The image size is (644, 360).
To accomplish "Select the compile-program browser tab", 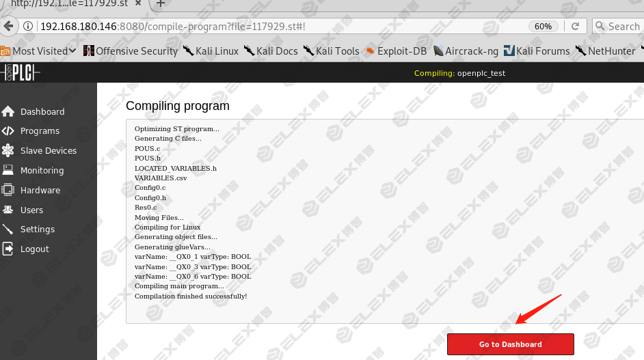I will [x=68, y=3].
